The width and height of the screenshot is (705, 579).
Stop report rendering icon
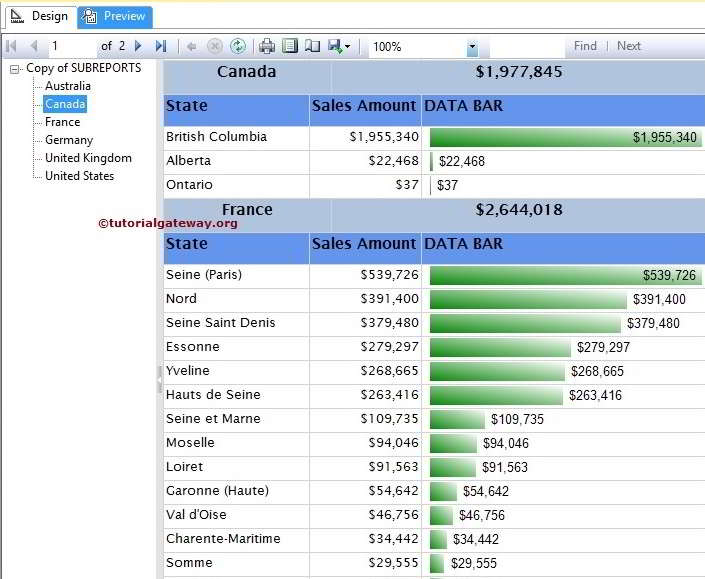click(214, 46)
